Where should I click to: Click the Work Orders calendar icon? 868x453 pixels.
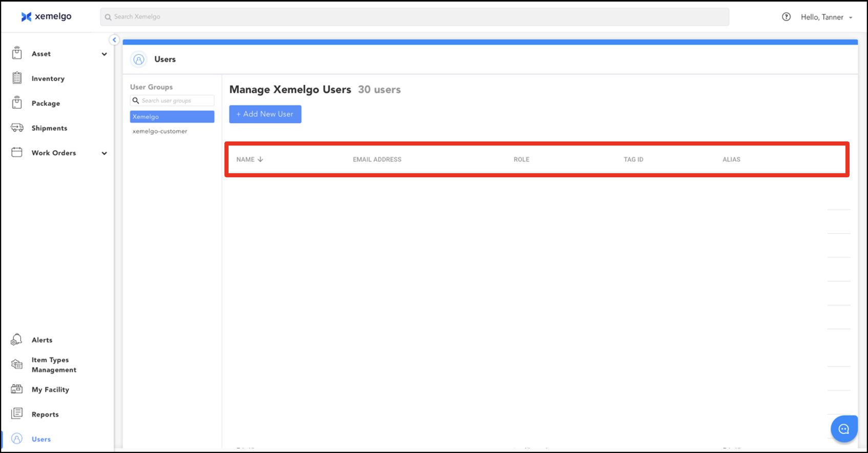pos(17,152)
